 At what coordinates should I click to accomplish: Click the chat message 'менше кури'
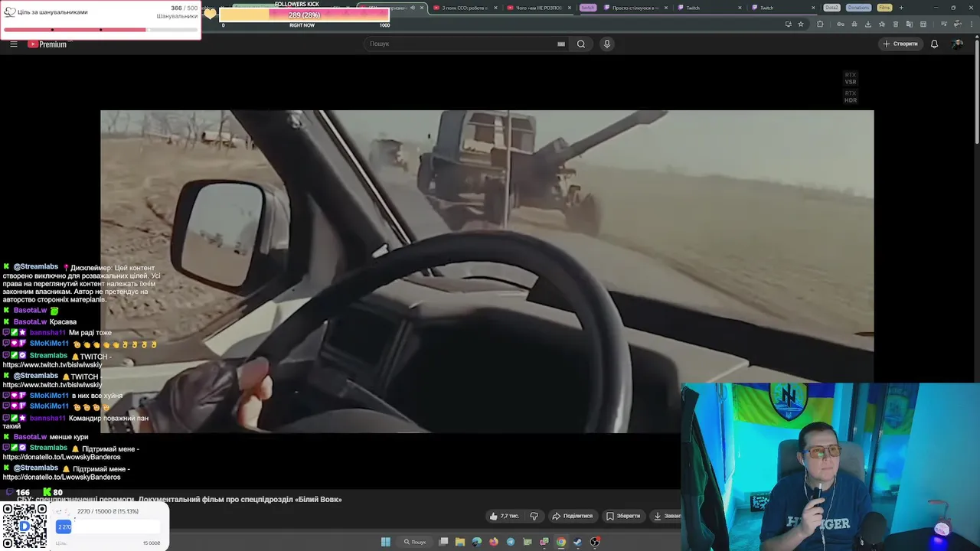pos(69,437)
